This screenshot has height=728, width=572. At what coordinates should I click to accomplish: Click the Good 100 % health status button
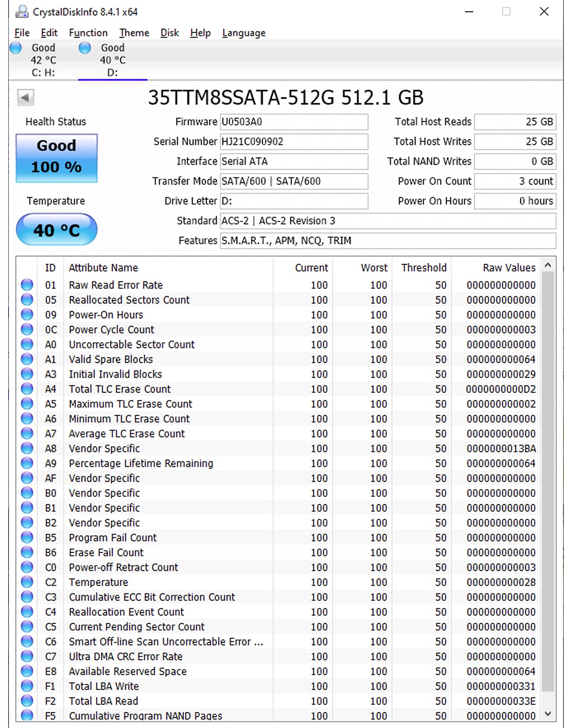coord(57,158)
